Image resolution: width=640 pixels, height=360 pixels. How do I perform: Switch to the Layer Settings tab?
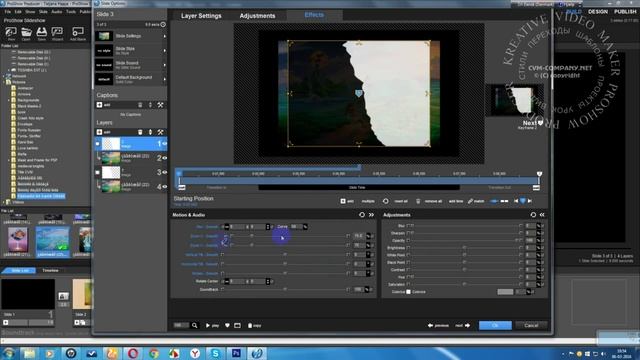201,16
